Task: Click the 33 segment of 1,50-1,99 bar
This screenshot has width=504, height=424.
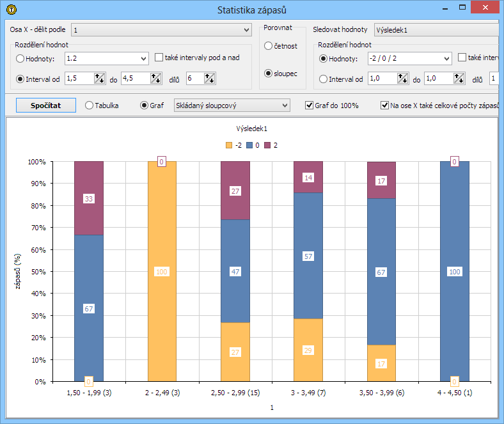Action: [89, 198]
